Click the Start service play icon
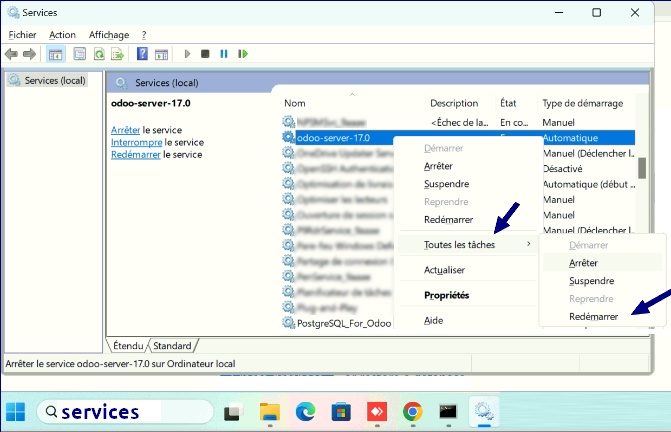Image resolution: width=671 pixels, height=432 pixels. pos(187,54)
